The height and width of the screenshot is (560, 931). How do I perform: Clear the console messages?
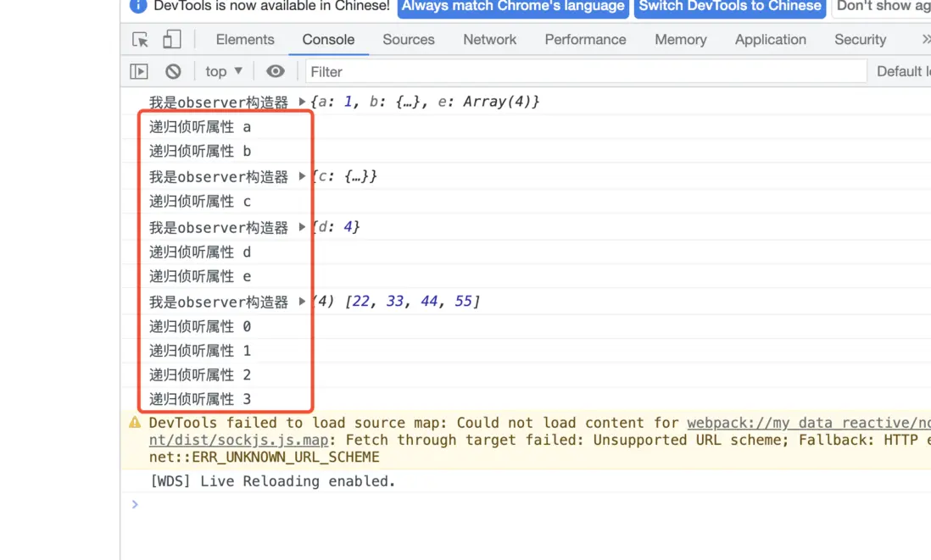(x=173, y=71)
